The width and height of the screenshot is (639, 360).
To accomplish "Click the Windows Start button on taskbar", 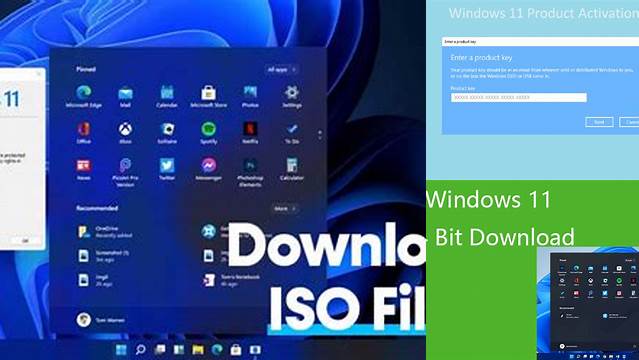I will point(121,349).
